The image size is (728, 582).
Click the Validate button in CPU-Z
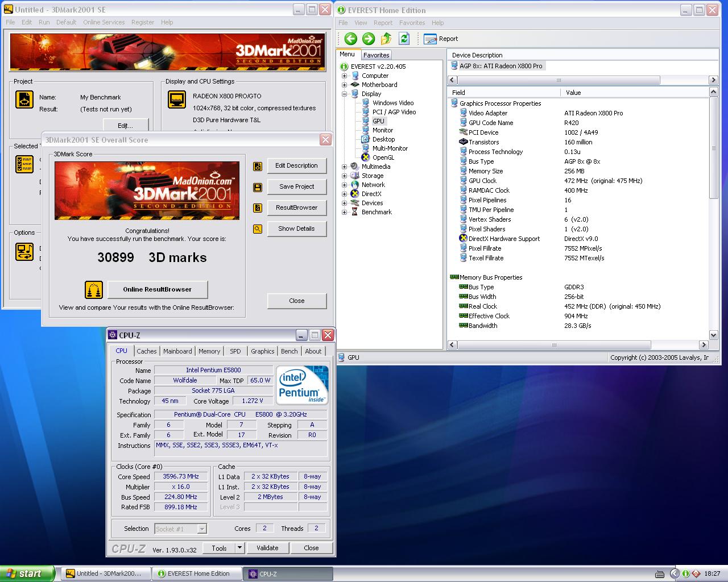point(267,548)
